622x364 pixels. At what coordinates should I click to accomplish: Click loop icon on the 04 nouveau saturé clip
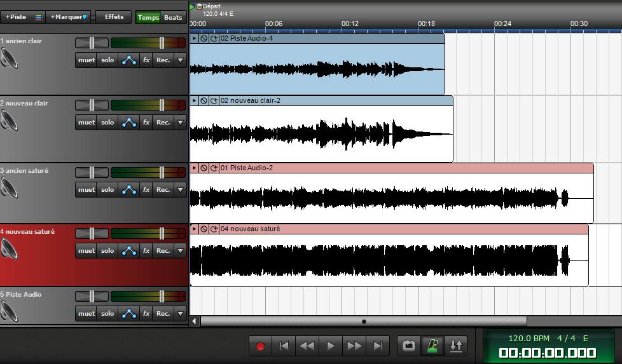(x=214, y=229)
